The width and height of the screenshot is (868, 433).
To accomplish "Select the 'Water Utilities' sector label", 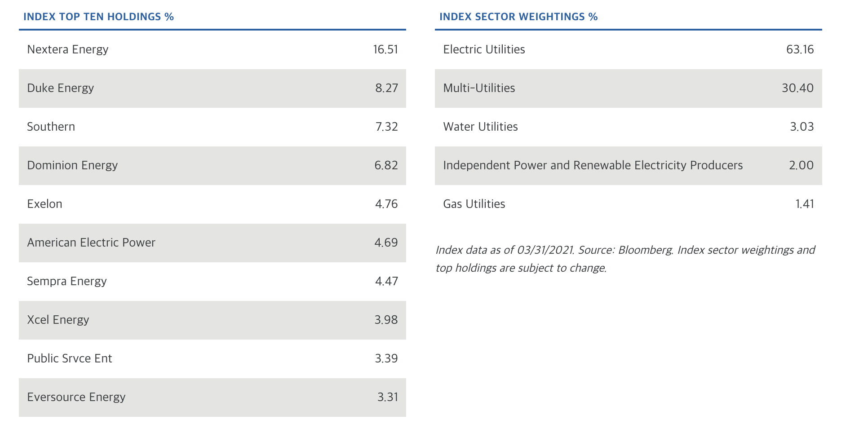I will 481,127.
